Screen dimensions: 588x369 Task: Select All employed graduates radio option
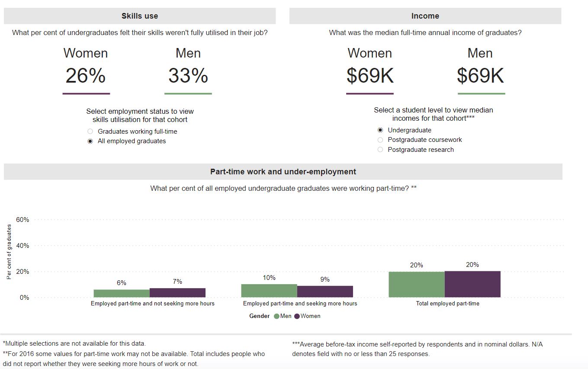pos(90,141)
